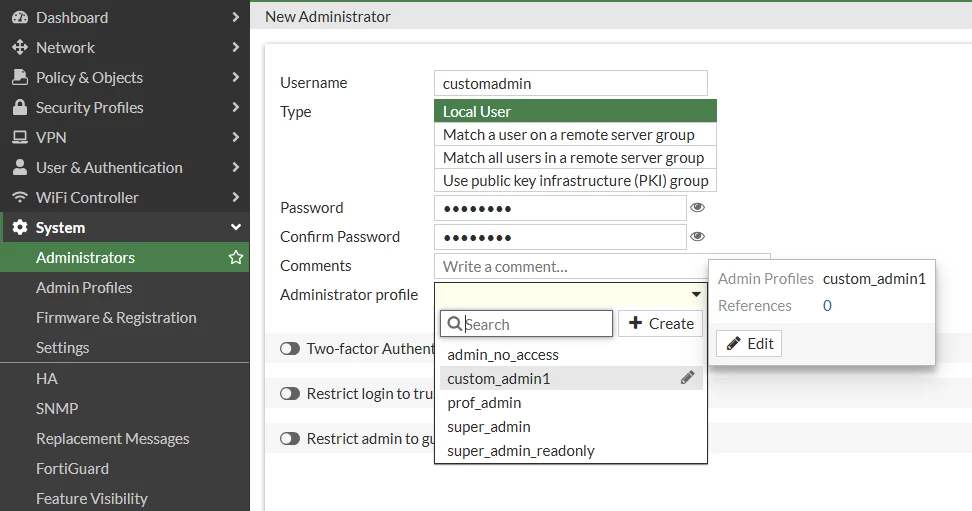Click the Password input field
Viewport: 972px width, 511px height.
point(560,208)
